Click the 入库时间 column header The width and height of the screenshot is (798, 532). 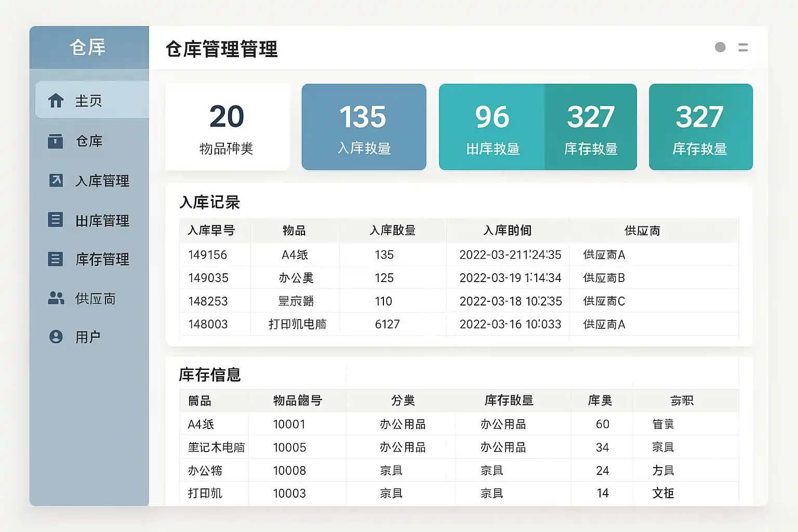(x=507, y=231)
